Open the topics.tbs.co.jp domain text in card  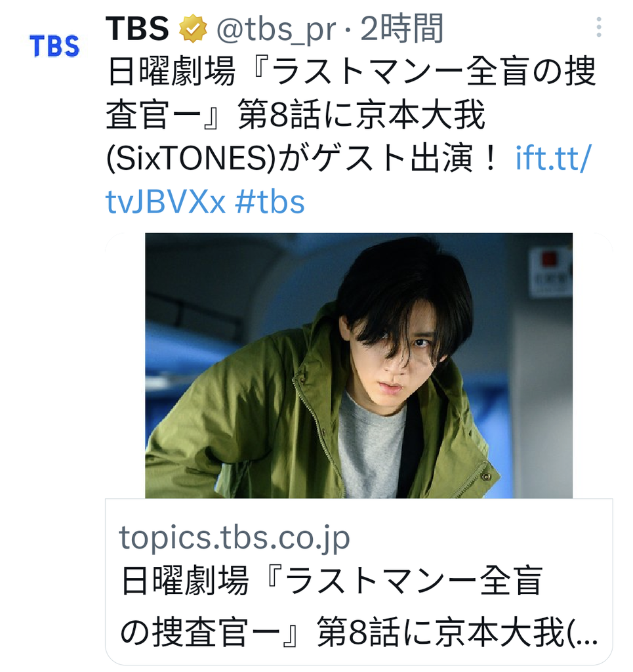click(x=234, y=536)
